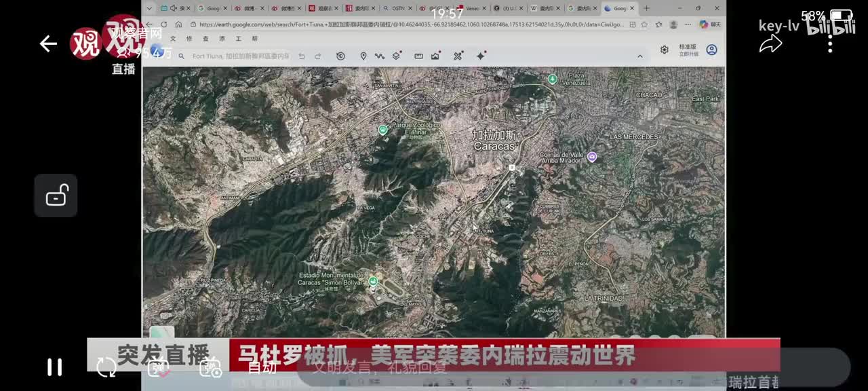Click the sparkle AI icon

click(x=481, y=56)
